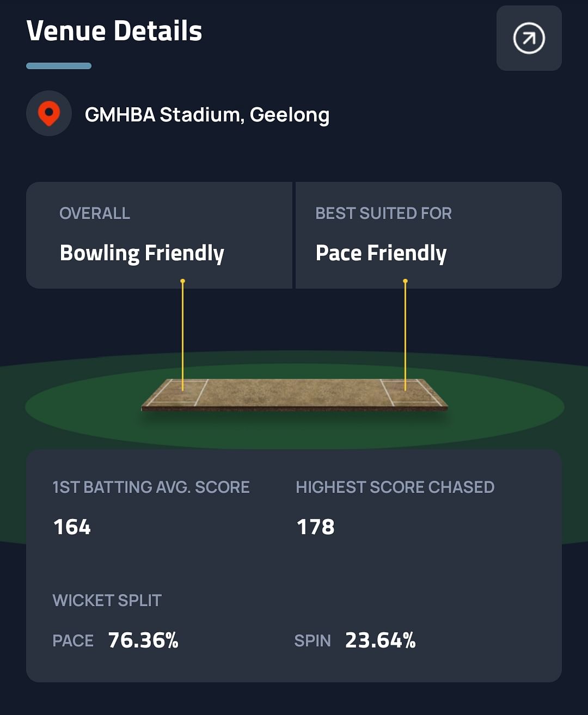Tap the centre of the cricket pitch graphic
This screenshot has width=588, height=715.
coord(294,393)
